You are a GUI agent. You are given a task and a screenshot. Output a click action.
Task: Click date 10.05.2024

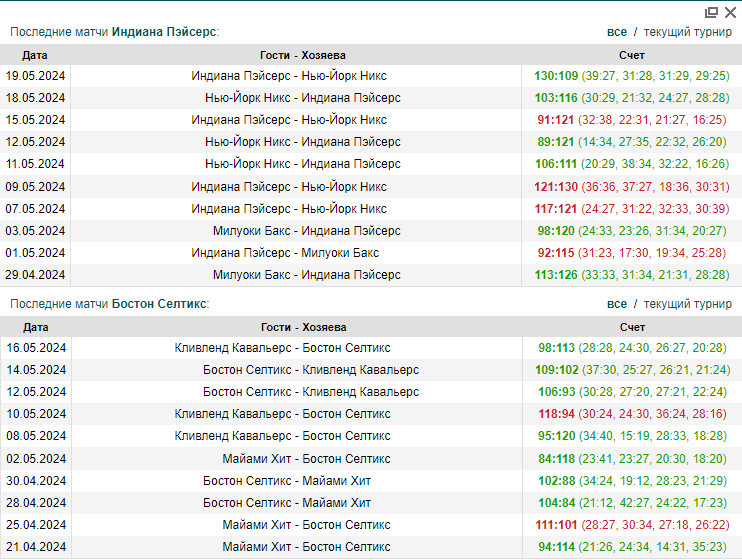[x=36, y=414]
